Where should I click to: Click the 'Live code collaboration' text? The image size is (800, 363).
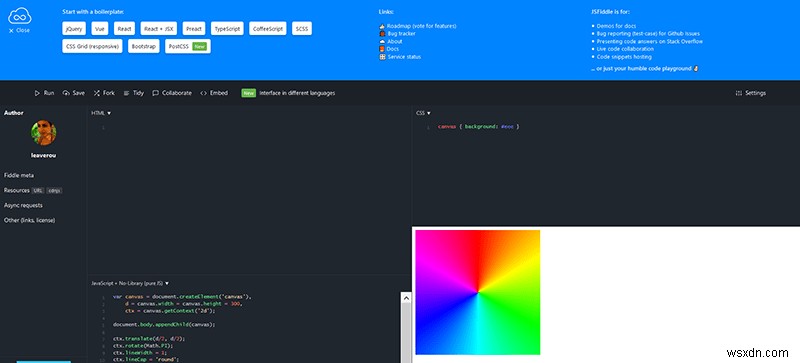point(625,49)
